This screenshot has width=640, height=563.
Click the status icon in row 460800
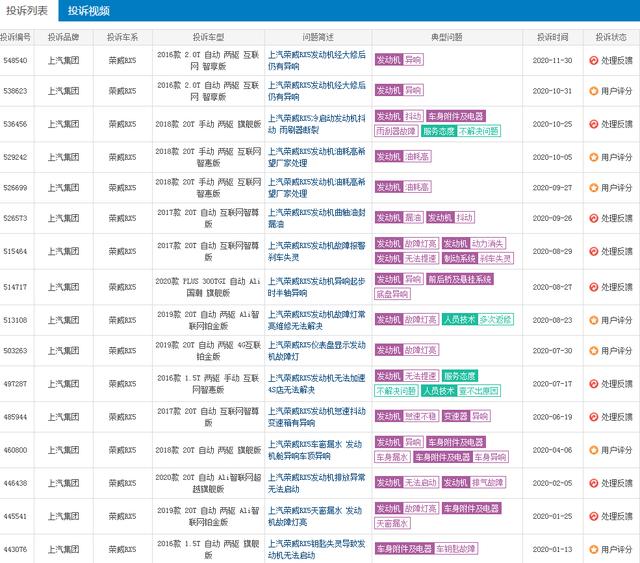(x=593, y=450)
